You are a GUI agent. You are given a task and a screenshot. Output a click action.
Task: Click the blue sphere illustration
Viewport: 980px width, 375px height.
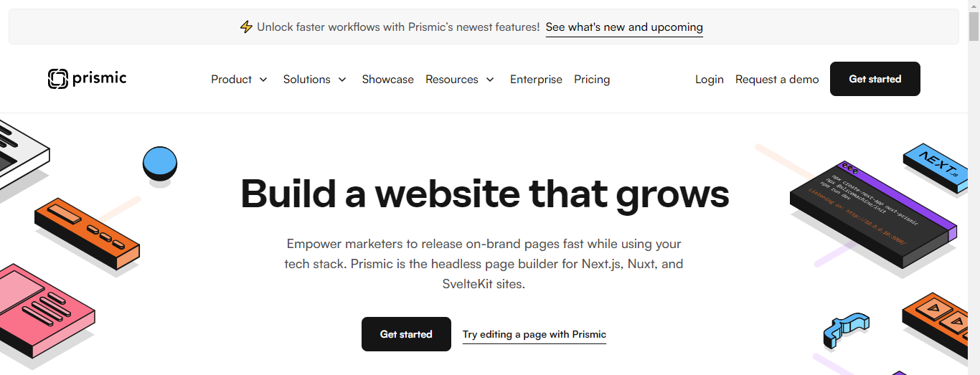tap(159, 163)
